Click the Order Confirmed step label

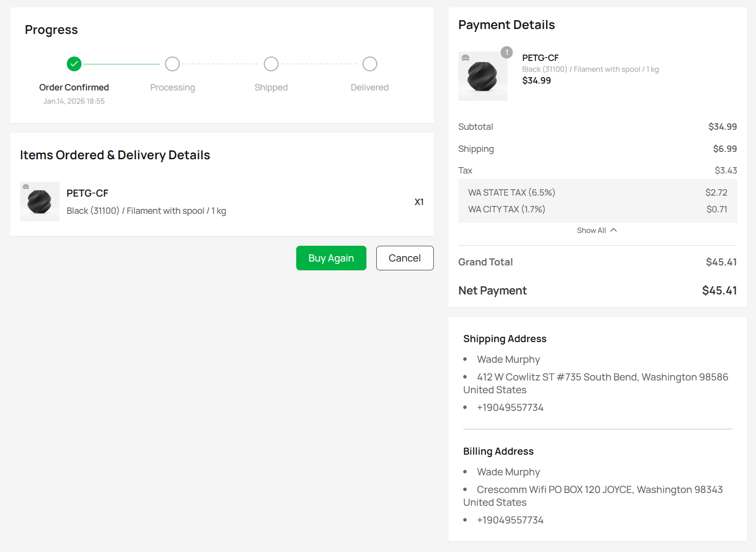click(x=74, y=87)
